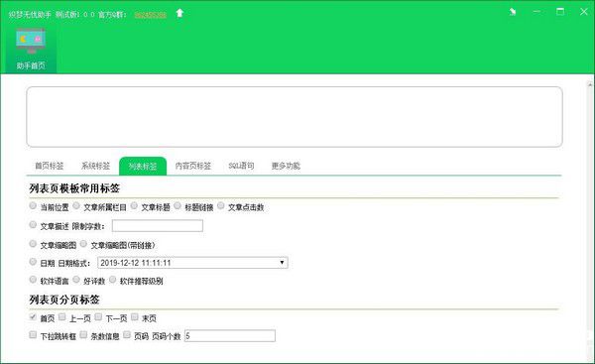Tick the 下拉跳转框 checkbox

tap(33, 335)
